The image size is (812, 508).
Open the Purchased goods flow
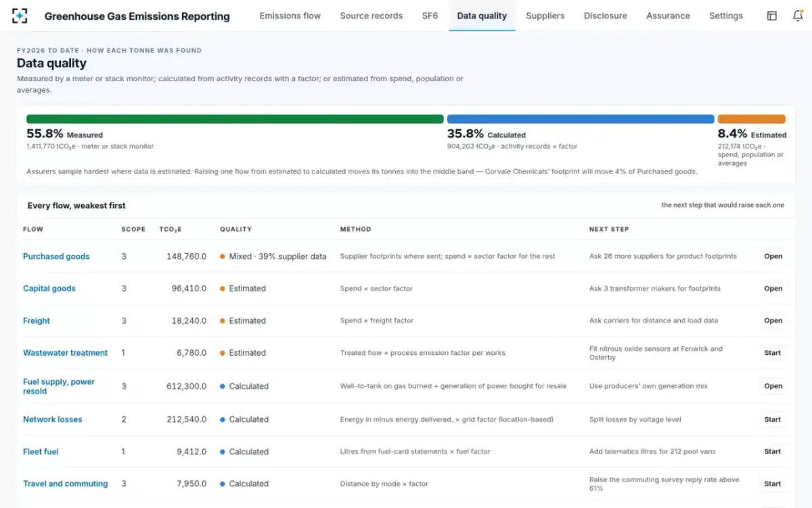click(x=56, y=257)
